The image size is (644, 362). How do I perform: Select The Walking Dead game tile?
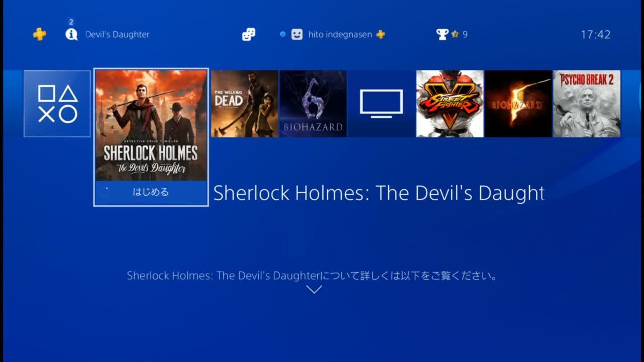click(245, 104)
